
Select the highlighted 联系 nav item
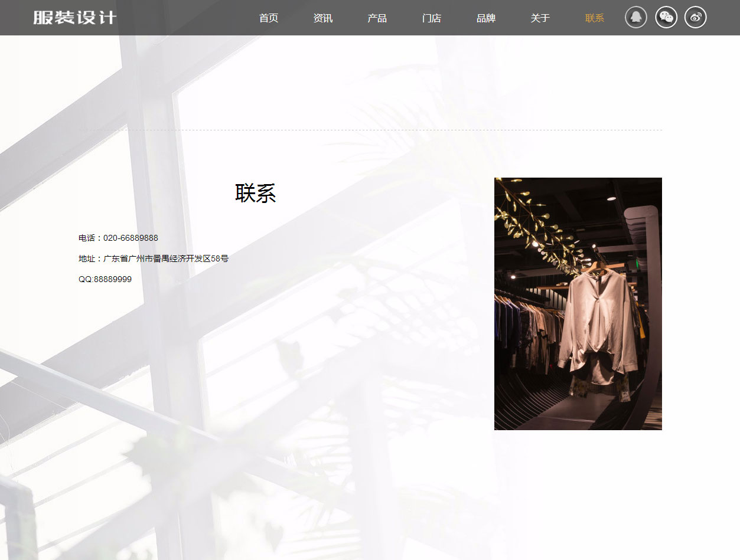pos(595,18)
